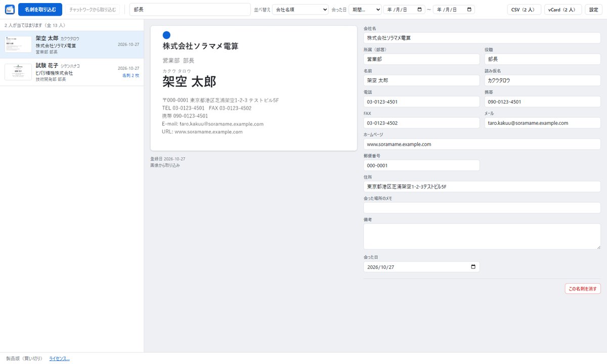Focus the 電話 input field

pyautogui.click(x=421, y=102)
